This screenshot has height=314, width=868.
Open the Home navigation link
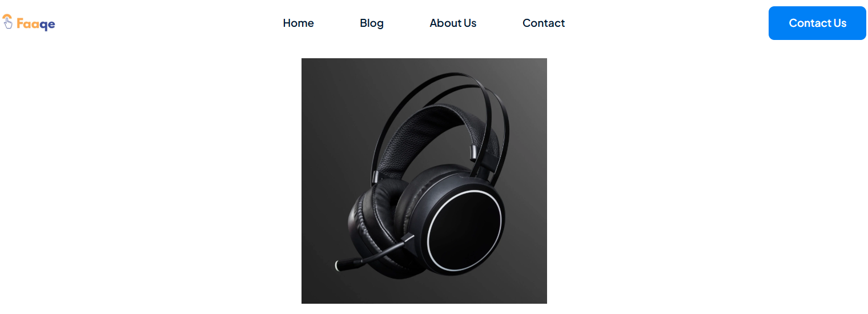pos(298,23)
